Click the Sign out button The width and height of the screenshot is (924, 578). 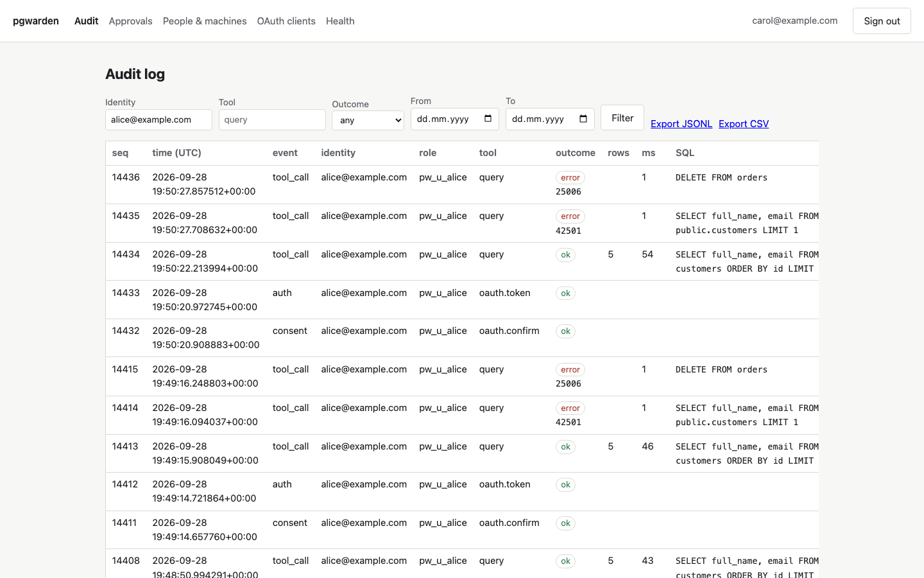882,21
